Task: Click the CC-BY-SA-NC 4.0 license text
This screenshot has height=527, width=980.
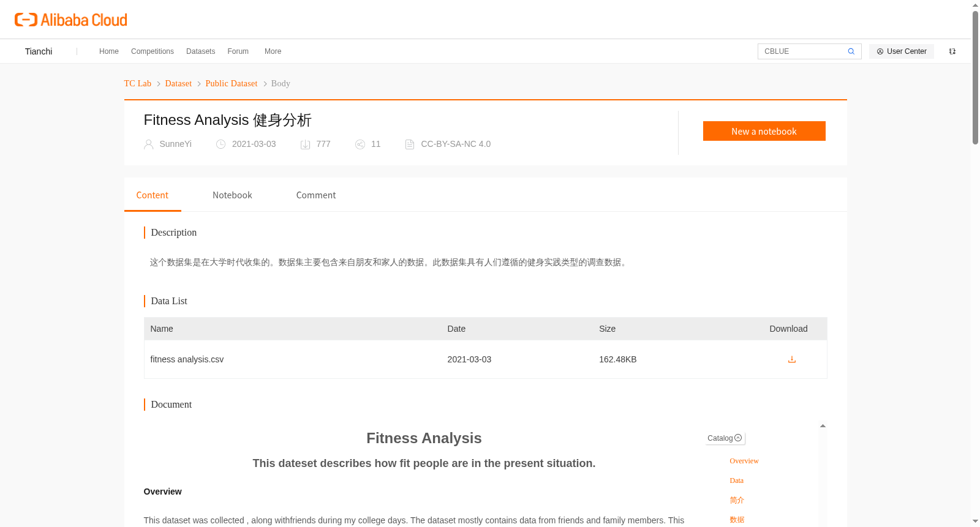Action: [x=456, y=144]
